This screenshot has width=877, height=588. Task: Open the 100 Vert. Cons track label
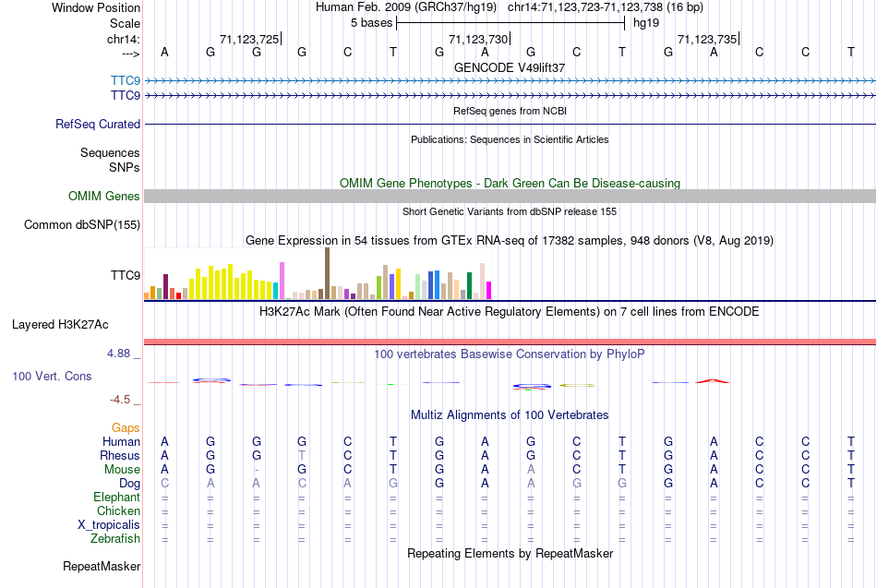point(52,376)
